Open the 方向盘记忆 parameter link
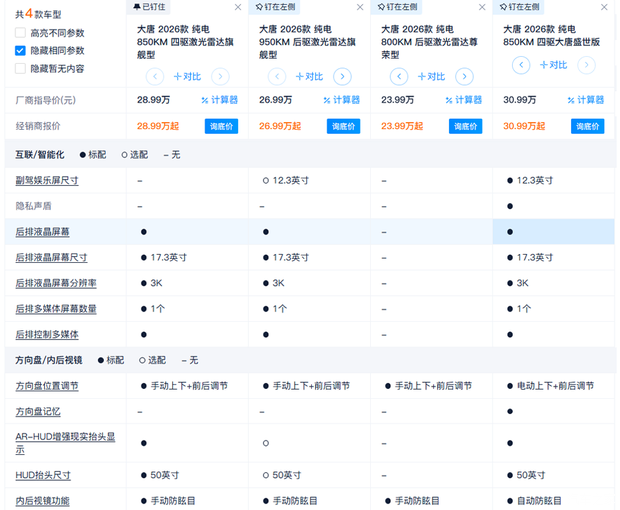The image size is (620, 510). pyautogui.click(x=38, y=412)
